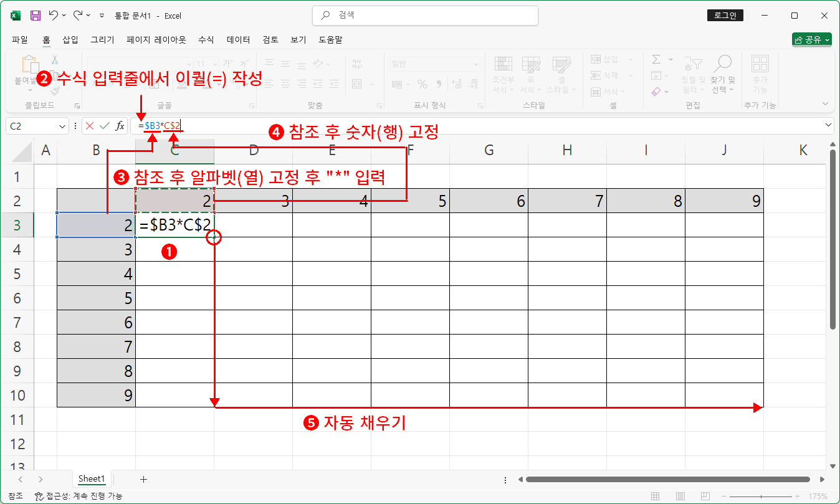840x504 pixels.
Task: Click the AutoSum sigma icon
Action: pos(656,59)
